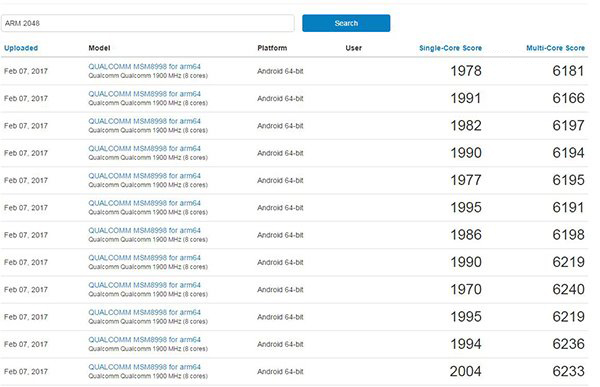
Task: Open MSM8998 result with single-core score 2004
Action: (x=145, y=367)
